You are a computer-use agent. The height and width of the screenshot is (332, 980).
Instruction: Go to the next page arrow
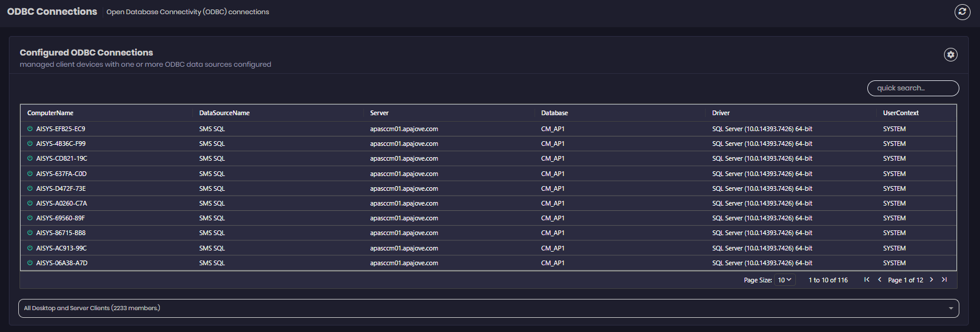(x=932, y=280)
